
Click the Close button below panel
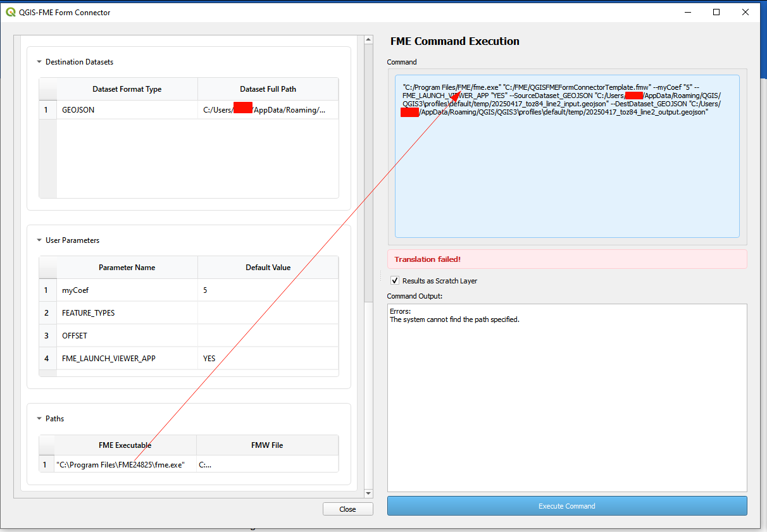(347, 509)
